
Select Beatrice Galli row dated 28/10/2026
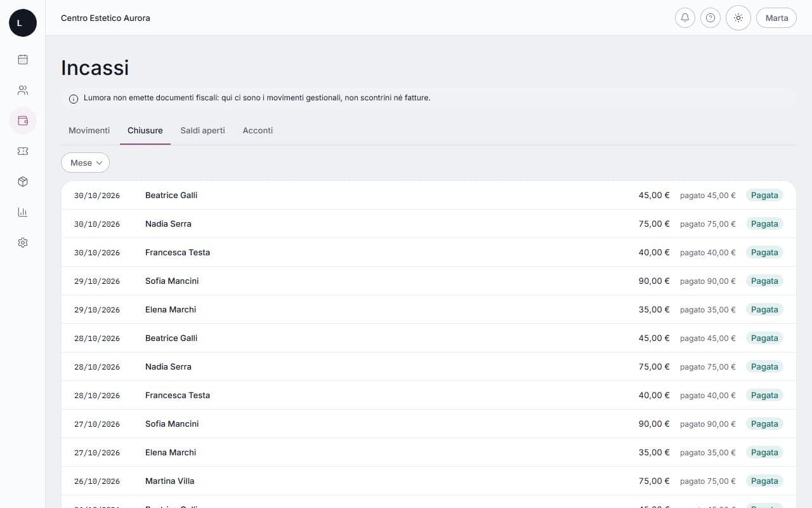pos(429,338)
